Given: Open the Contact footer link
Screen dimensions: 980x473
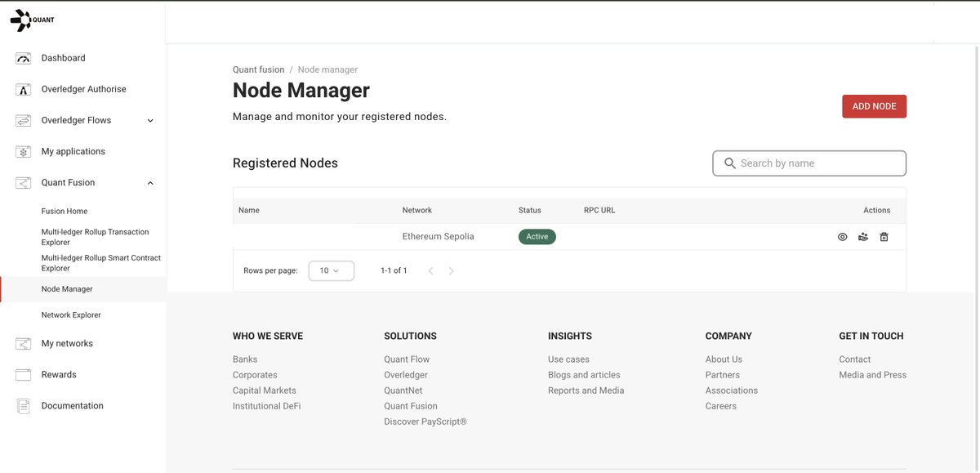Looking at the screenshot, I should [855, 359].
